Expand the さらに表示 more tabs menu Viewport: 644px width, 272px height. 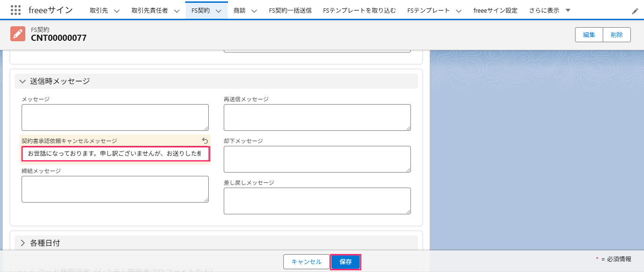[x=550, y=10]
